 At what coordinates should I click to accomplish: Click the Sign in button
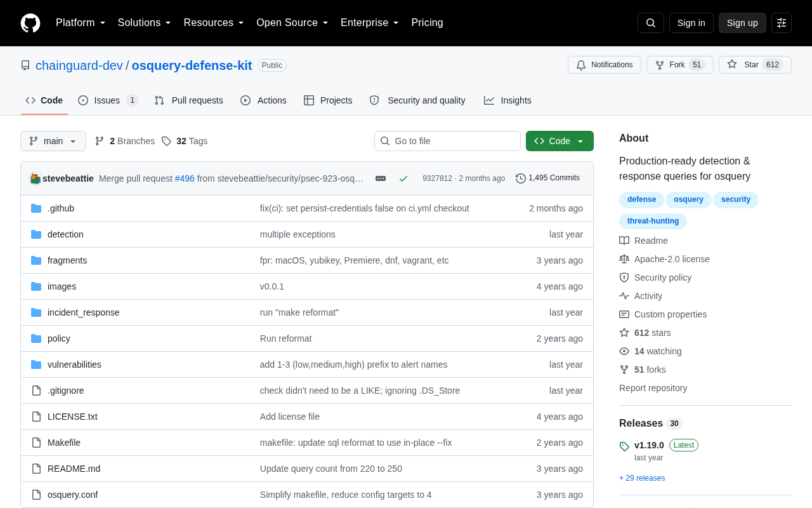691,23
